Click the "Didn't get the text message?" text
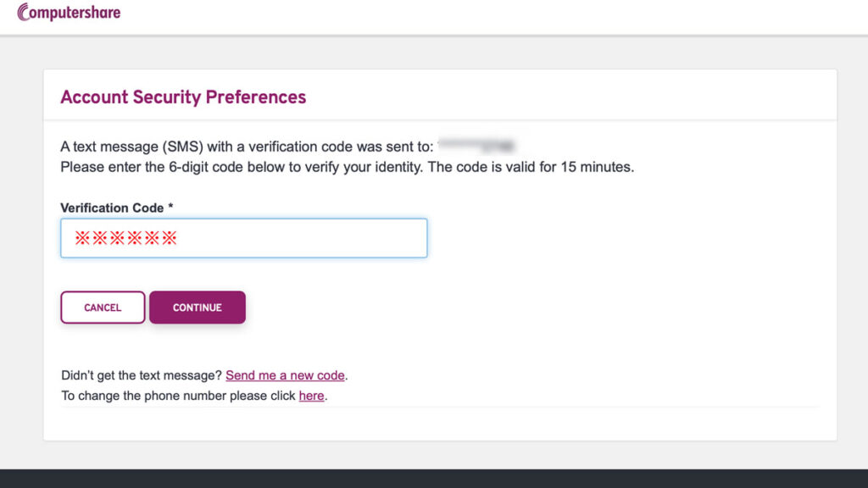Viewport: 868px width, 488px height. click(x=142, y=375)
